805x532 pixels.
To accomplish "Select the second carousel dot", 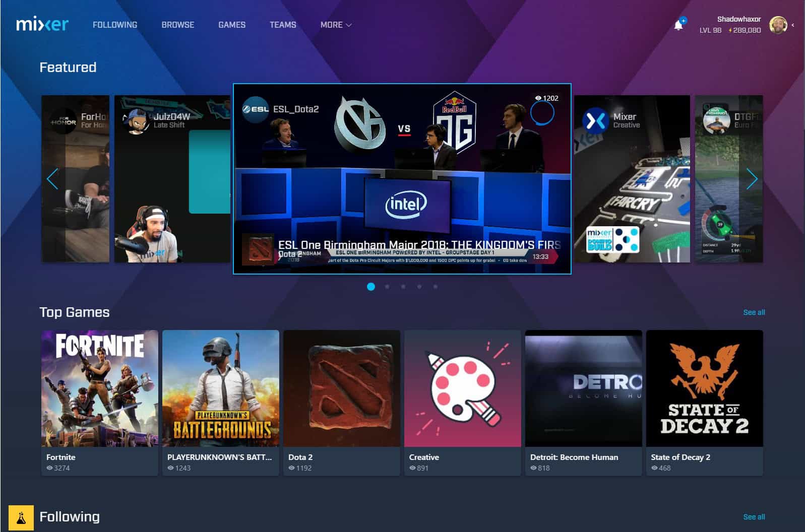I will pyautogui.click(x=387, y=287).
